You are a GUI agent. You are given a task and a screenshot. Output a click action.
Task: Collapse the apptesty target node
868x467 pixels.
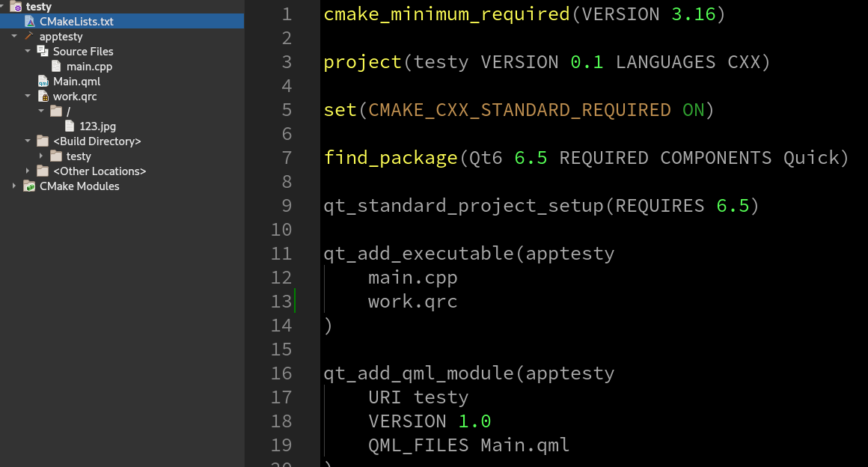click(14, 37)
